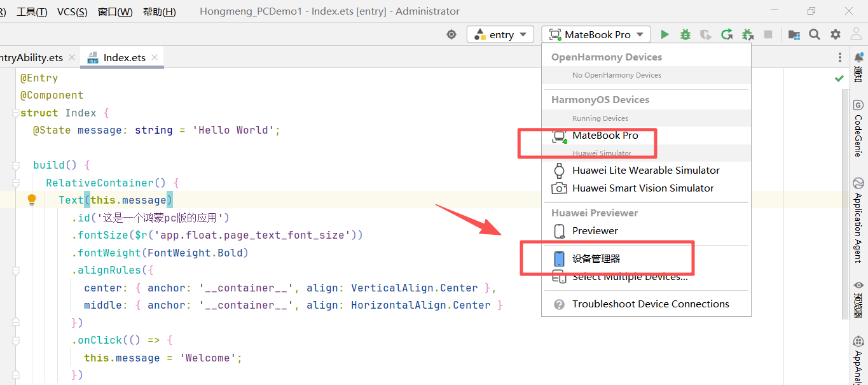Image resolution: width=868 pixels, height=385 pixels.
Task: Fold the .onClick block start marker
Action: (15, 340)
